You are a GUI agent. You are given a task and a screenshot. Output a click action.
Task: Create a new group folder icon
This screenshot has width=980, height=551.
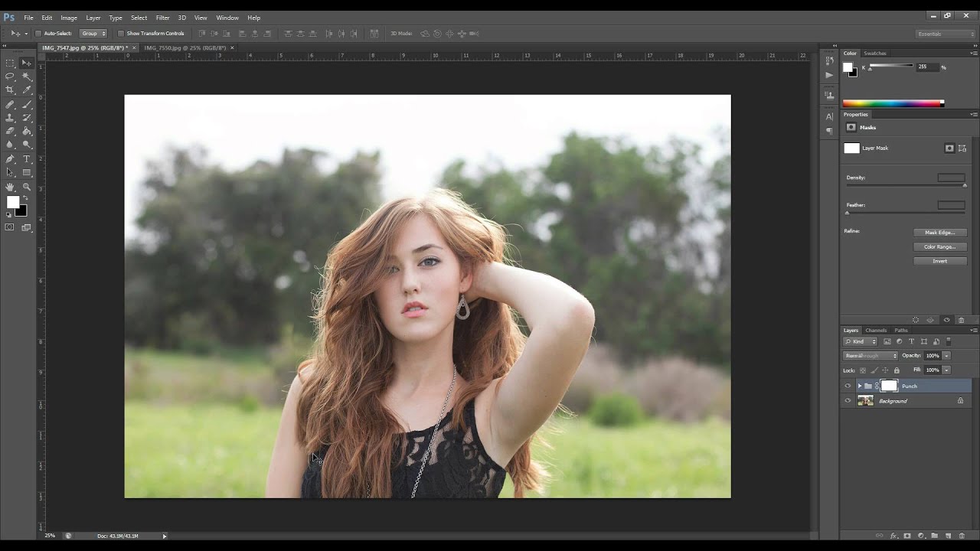tap(934, 536)
